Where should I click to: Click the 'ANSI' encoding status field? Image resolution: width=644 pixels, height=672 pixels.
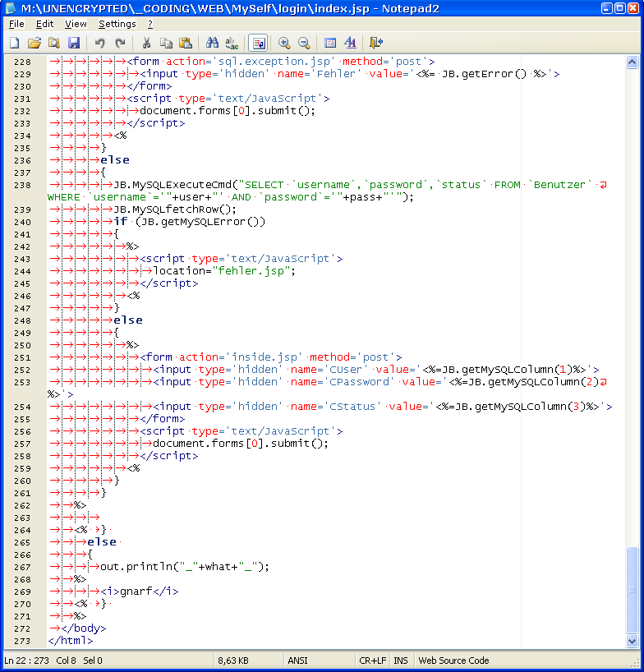pos(297,660)
